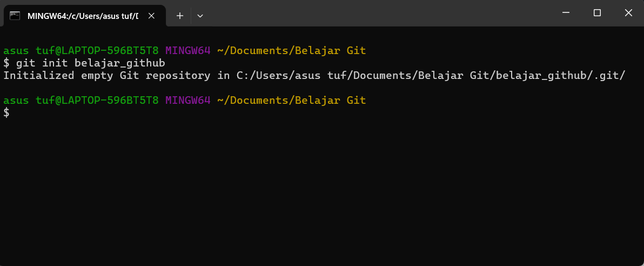Viewport: 644px width, 266px height.
Task: Click the green username in the first prompt
Action: (x=81, y=51)
